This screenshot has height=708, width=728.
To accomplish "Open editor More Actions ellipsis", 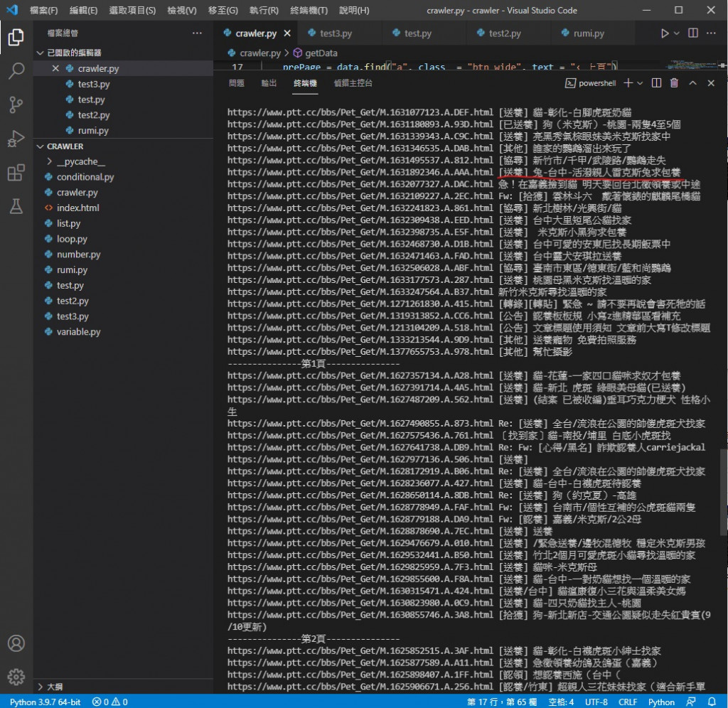I will coord(711,33).
